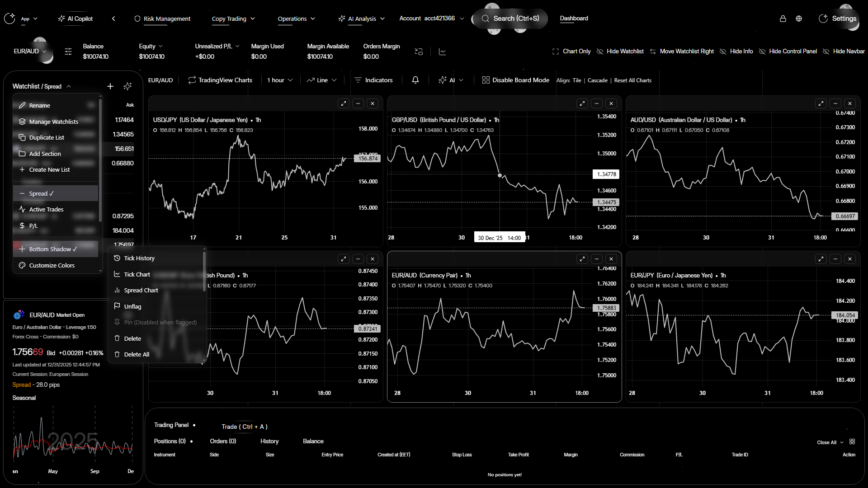Viewport: 868px width, 488px height.
Task: Expand the EUR/AUD symbol selector
Action: 30,52
